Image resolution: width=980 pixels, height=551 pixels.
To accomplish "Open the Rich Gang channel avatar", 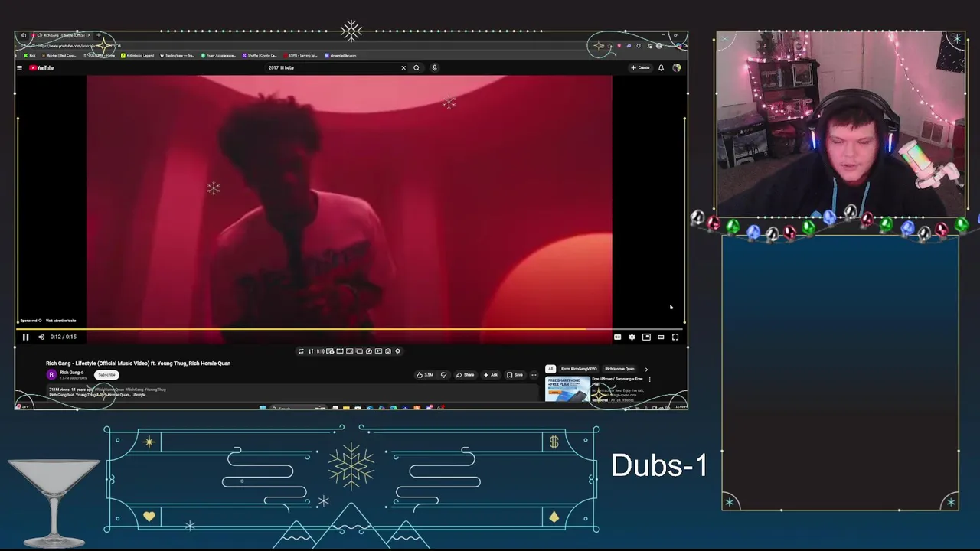I will pos(51,375).
